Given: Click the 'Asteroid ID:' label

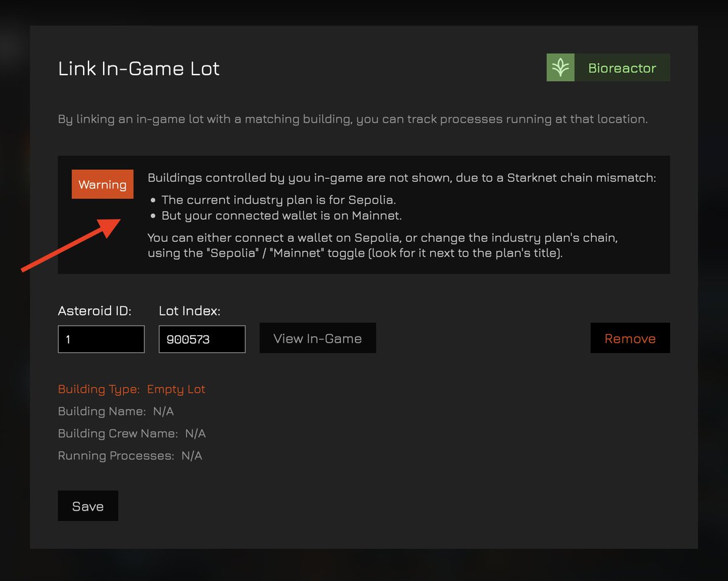Looking at the screenshot, I should (x=95, y=311).
